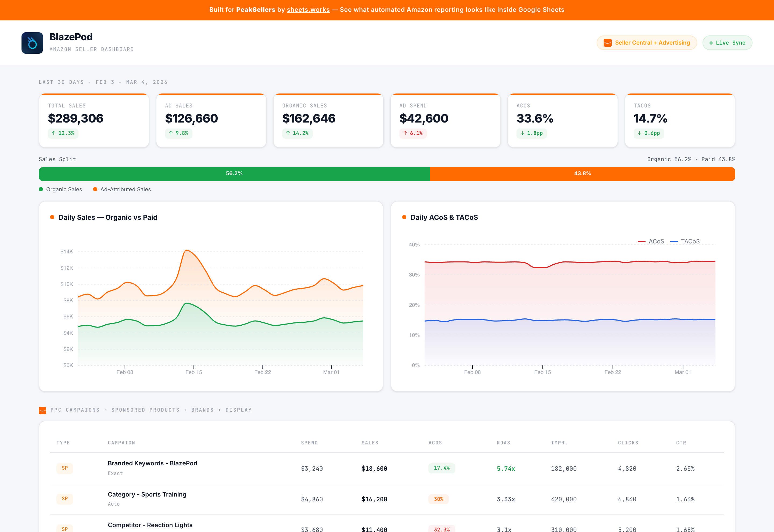This screenshot has height=532, width=774.
Task: Click the BlazePod logo icon
Action: (x=32, y=43)
